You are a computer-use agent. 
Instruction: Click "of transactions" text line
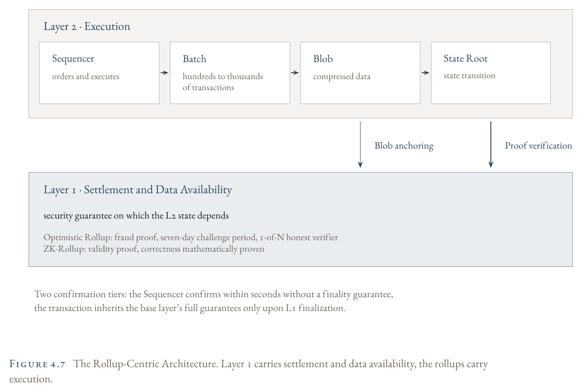click(x=209, y=87)
